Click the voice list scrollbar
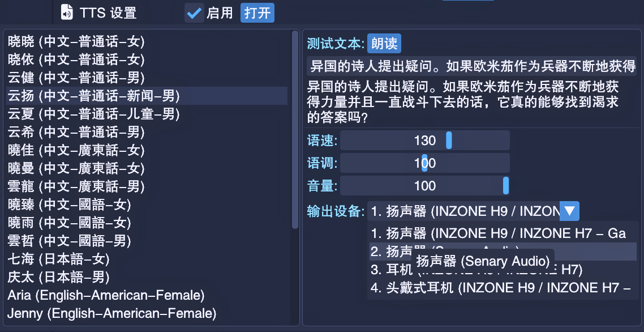The image size is (644, 332). pos(295,130)
